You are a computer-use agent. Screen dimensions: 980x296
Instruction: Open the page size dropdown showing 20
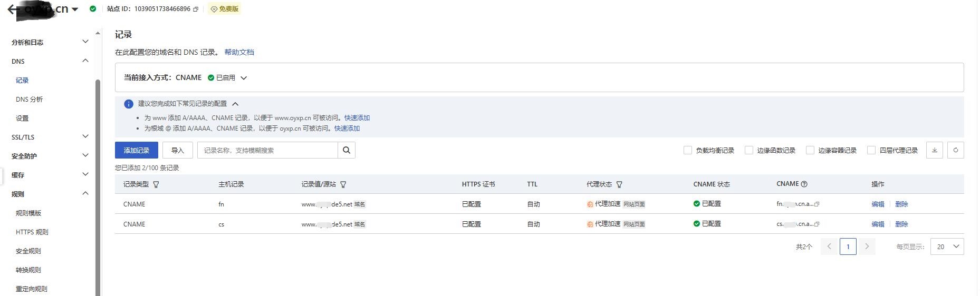click(947, 246)
